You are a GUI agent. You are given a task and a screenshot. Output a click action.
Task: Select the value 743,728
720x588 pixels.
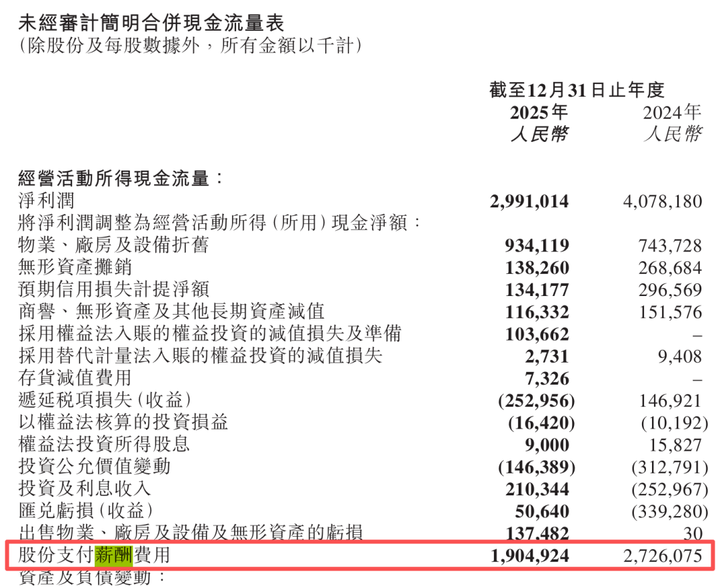click(671, 245)
